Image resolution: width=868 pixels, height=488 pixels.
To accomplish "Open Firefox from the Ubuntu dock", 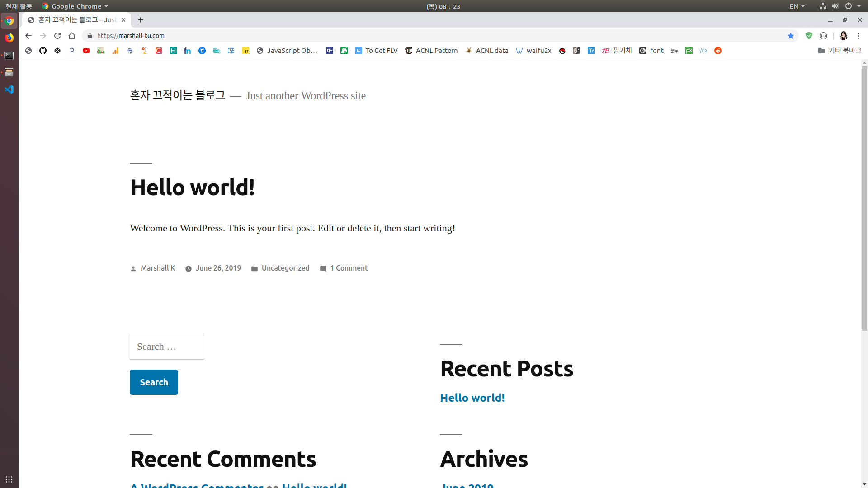I will (x=9, y=38).
